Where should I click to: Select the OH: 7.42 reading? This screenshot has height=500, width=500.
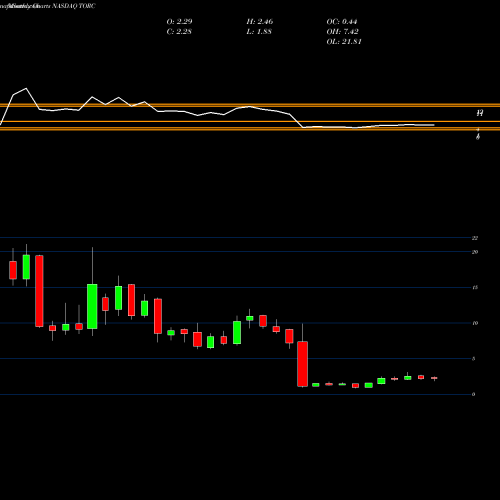(342, 32)
